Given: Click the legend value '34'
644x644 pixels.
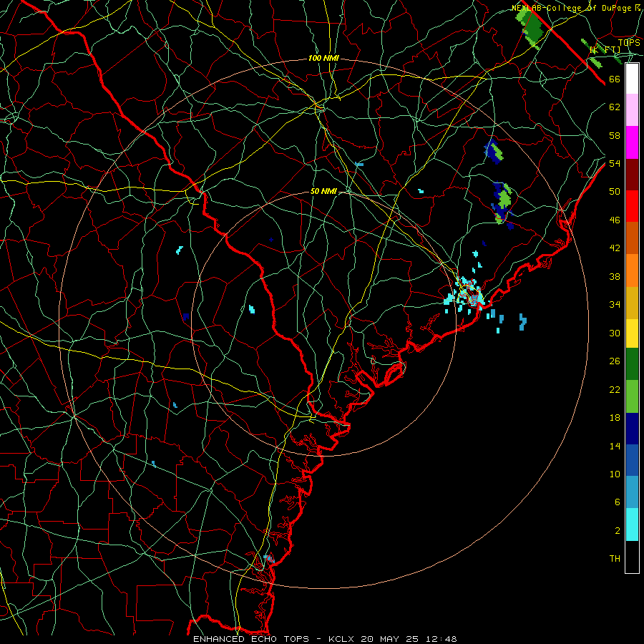Looking at the screenshot, I should (615, 304).
